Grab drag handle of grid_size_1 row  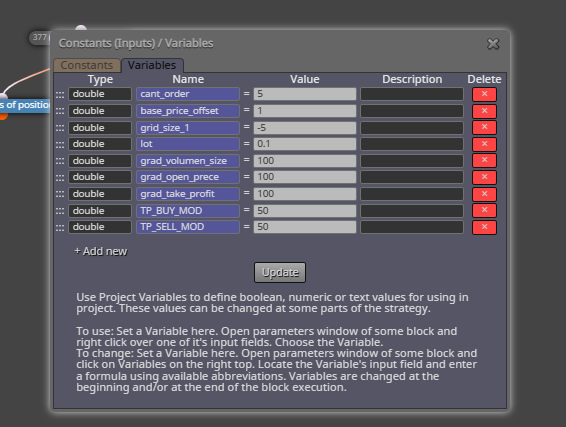tap(60, 128)
